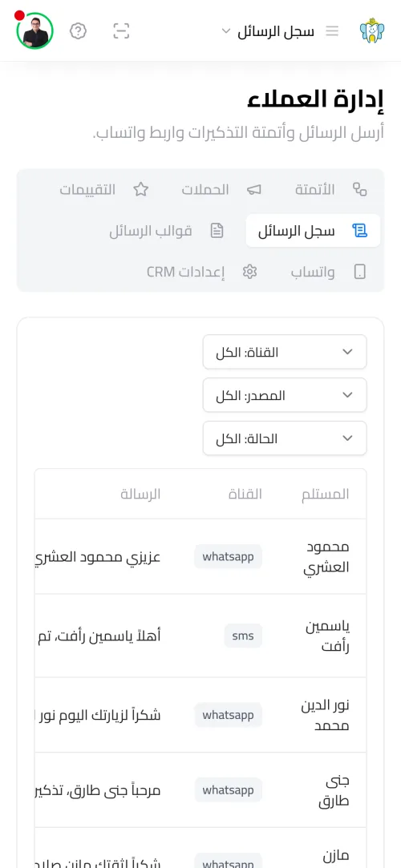Open the hamburger menu icon

click(x=332, y=31)
